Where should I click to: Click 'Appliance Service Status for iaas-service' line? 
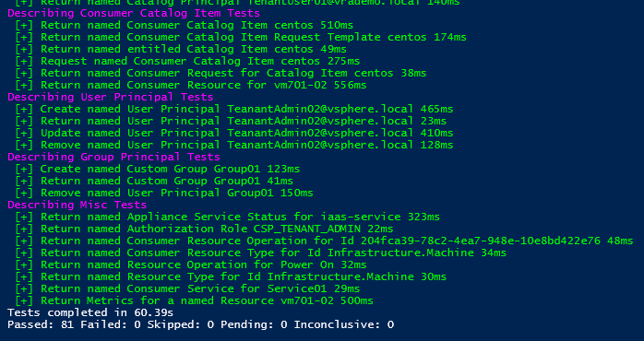click(x=227, y=217)
